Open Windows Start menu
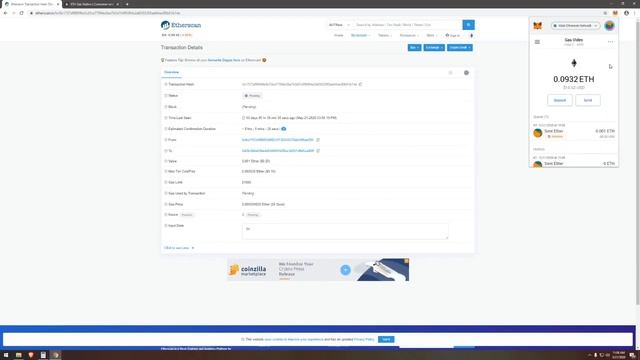Image resolution: width=640 pixels, height=360 pixels. 6,355
